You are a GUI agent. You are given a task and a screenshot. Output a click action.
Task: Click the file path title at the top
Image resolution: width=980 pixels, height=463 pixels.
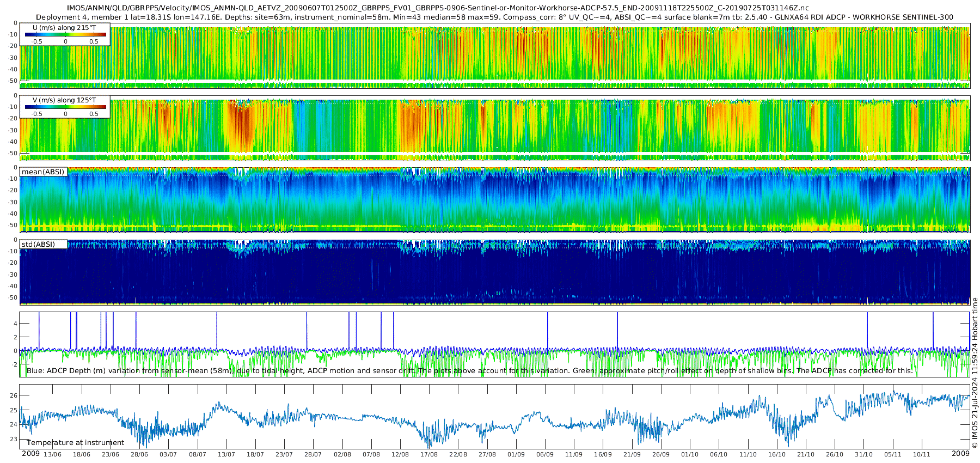[438, 8]
